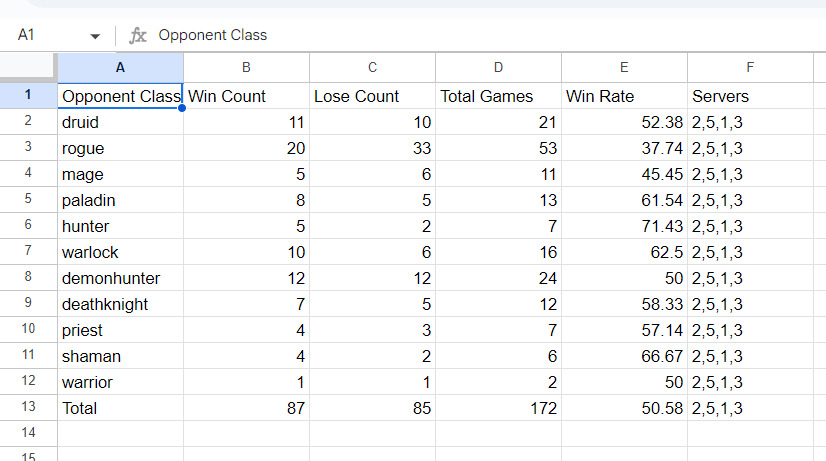Screen dimensions: 826x461
Task: Click total games value 172
Action: coord(498,408)
